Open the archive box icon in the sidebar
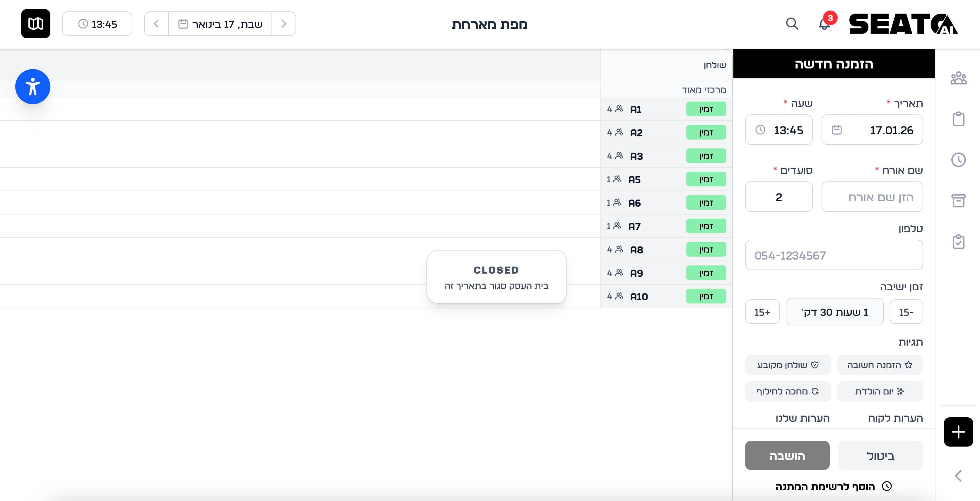 959,200
